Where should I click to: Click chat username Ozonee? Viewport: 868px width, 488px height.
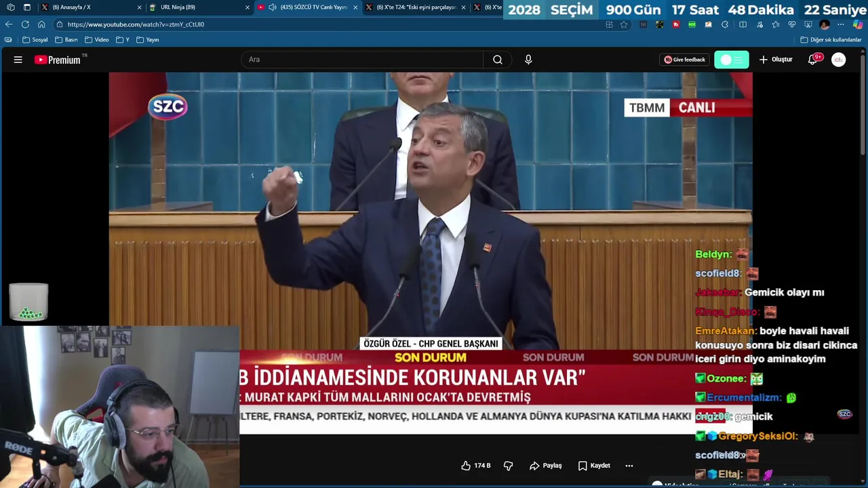(726, 379)
